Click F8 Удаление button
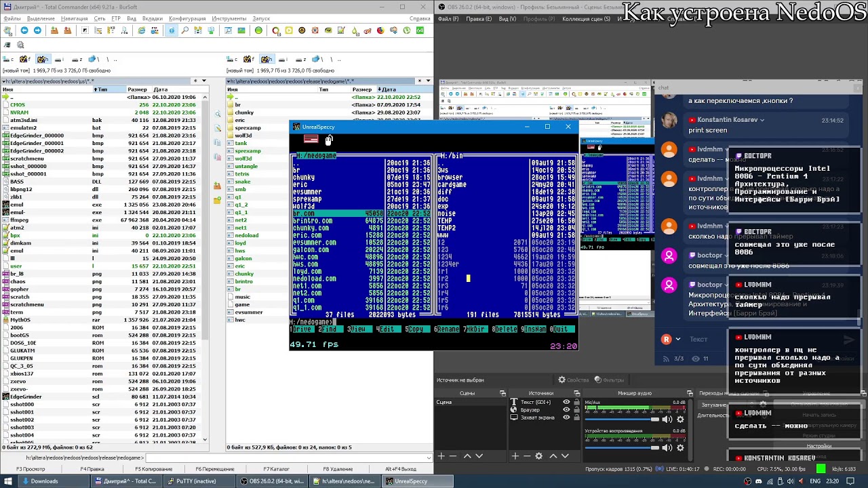 (338, 469)
